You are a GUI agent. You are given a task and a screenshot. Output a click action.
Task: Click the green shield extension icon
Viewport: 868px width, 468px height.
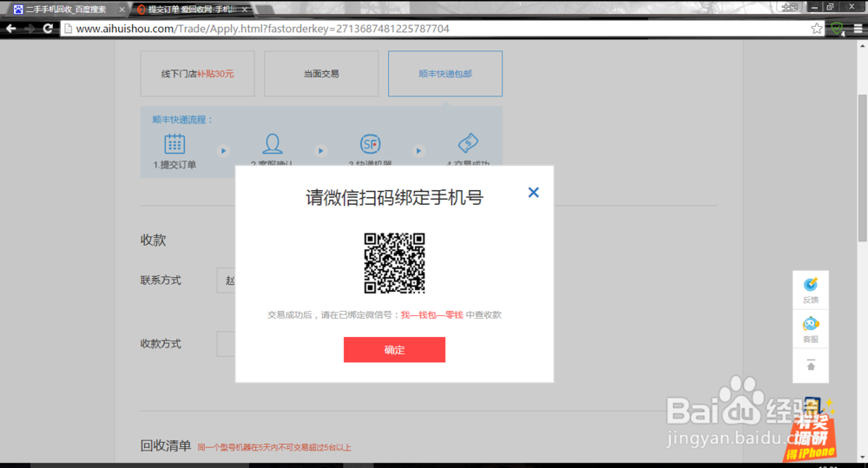click(837, 29)
